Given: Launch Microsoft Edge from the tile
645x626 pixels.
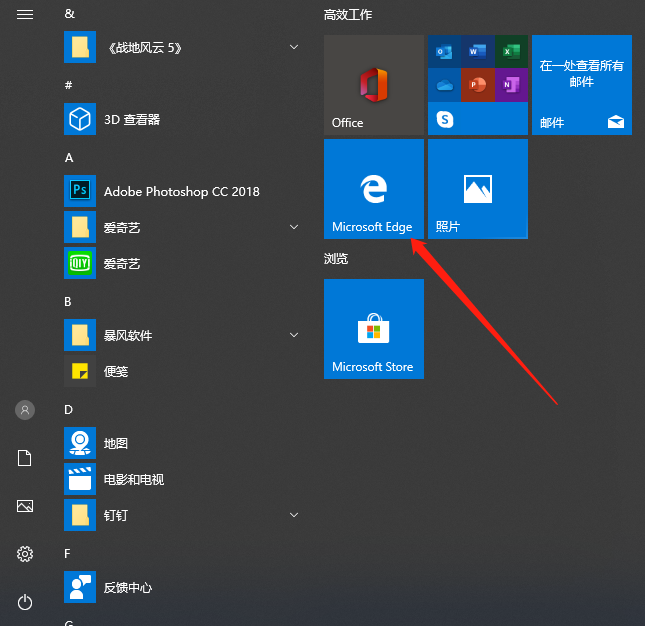Looking at the screenshot, I should [373, 189].
